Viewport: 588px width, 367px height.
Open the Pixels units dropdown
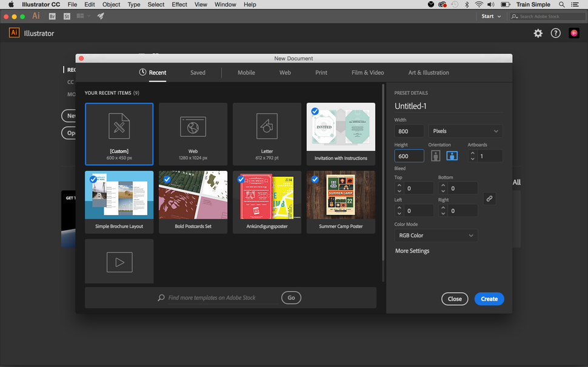click(x=465, y=131)
